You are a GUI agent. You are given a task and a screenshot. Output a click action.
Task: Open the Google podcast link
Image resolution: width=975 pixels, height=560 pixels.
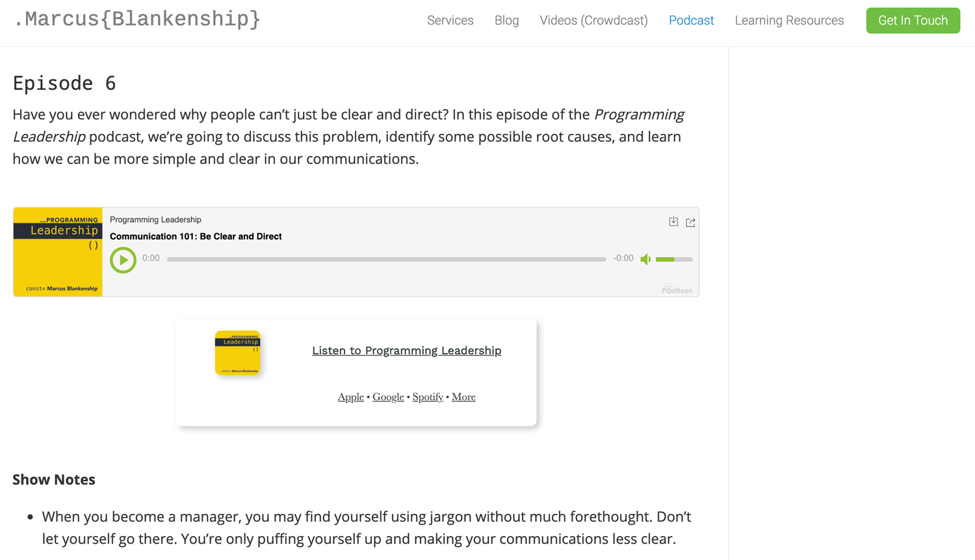(x=388, y=397)
